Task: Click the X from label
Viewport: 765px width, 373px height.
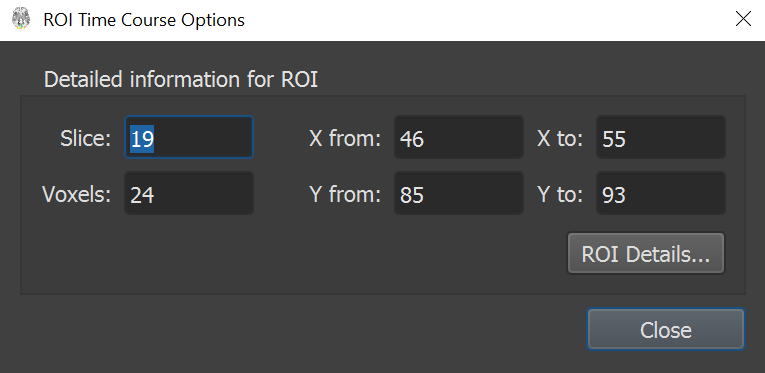Action: [345, 138]
